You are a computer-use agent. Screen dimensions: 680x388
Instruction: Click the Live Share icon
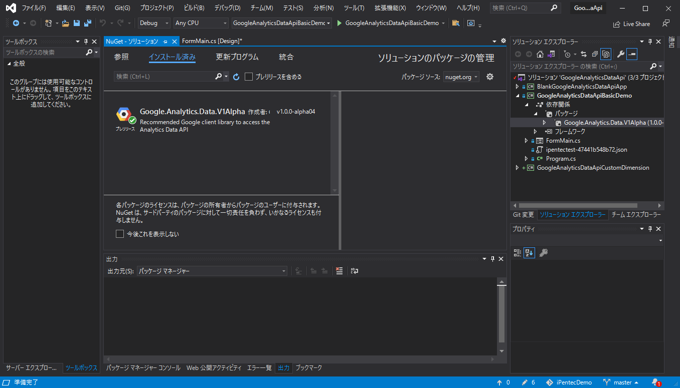point(616,24)
